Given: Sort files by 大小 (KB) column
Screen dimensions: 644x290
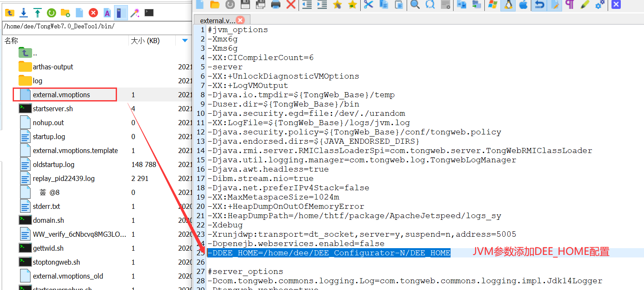Looking at the screenshot, I should pos(152,41).
